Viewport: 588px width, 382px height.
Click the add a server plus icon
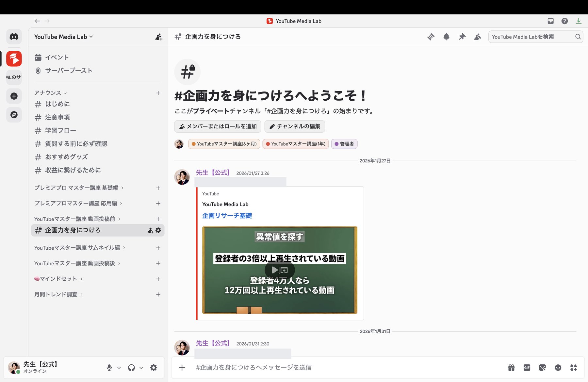click(x=14, y=96)
